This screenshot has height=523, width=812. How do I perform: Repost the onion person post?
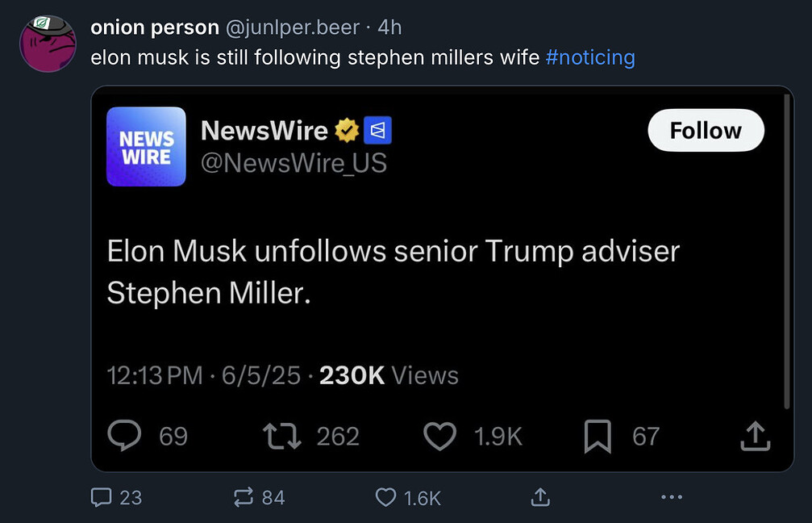(244, 497)
